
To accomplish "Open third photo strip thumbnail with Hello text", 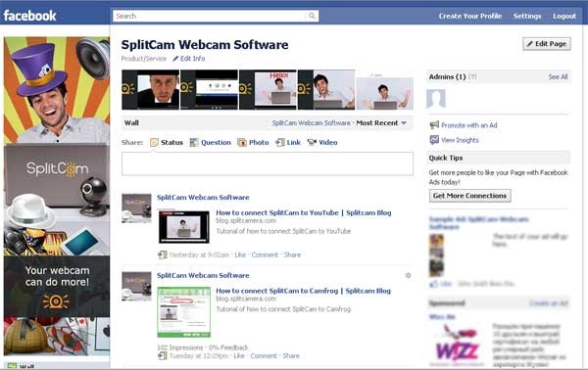I will (268, 89).
